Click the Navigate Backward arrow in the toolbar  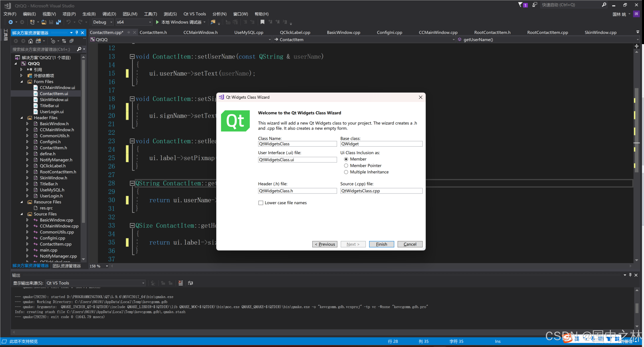11,22
